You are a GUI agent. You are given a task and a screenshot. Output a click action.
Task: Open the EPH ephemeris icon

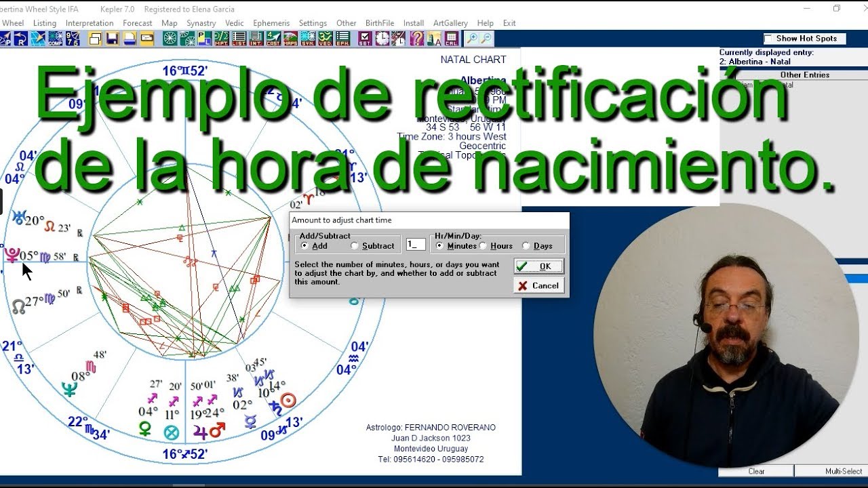[x=342, y=38]
